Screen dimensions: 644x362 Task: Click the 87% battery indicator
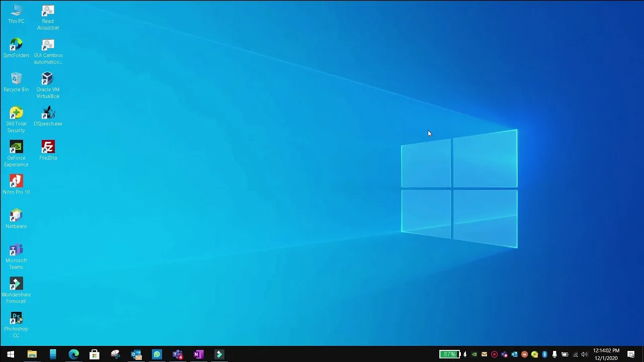pyautogui.click(x=450, y=354)
